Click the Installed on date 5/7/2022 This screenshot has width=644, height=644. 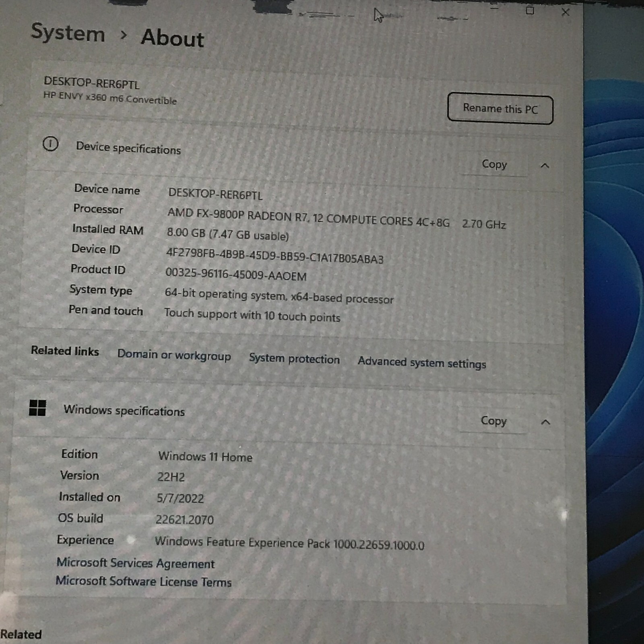180,498
